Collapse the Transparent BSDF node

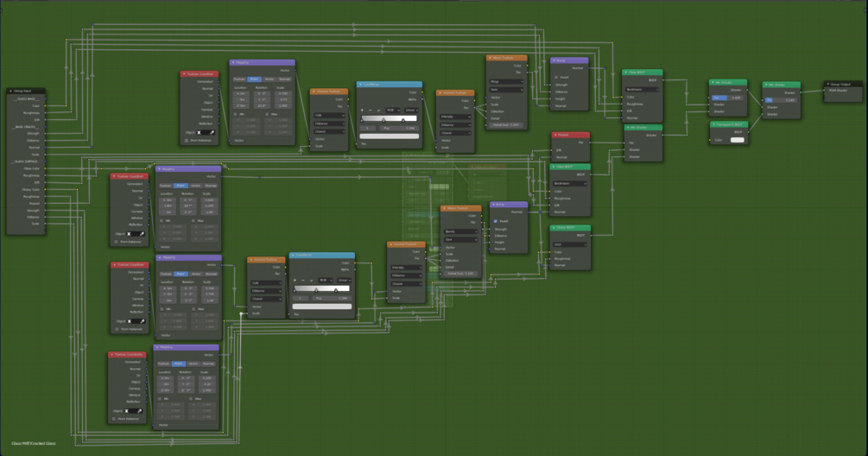pos(714,124)
